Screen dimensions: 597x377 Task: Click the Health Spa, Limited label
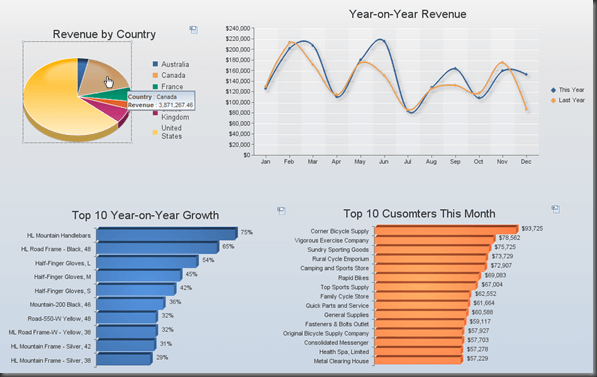(x=344, y=352)
